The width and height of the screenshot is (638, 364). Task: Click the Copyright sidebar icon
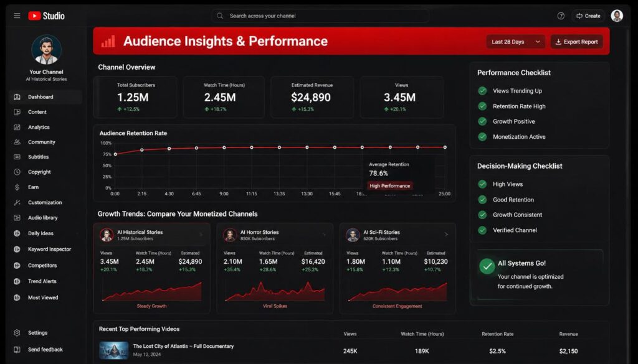(x=17, y=172)
